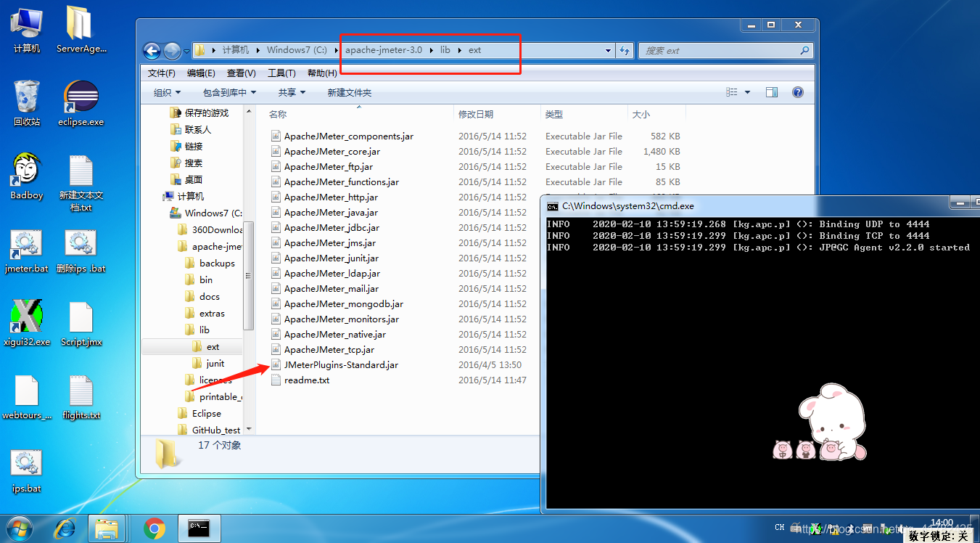This screenshot has height=543, width=980.
Task: Select the Eclipse folder in tree
Action: 207,413
